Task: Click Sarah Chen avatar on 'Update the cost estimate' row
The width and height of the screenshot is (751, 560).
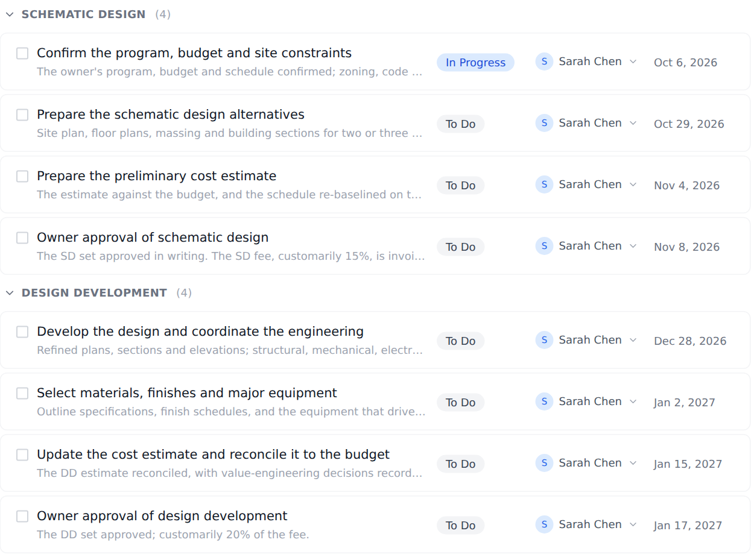Action: click(544, 463)
